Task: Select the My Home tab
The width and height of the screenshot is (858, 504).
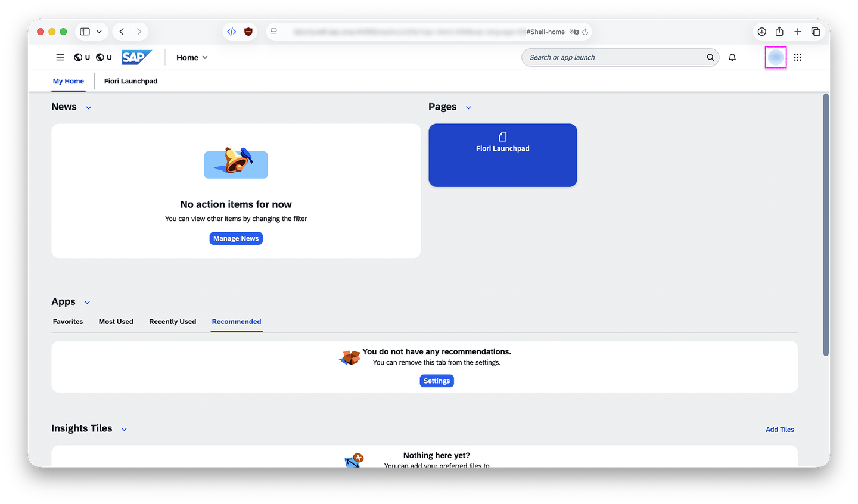Action: pyautogui.click(x=69, y=81)
